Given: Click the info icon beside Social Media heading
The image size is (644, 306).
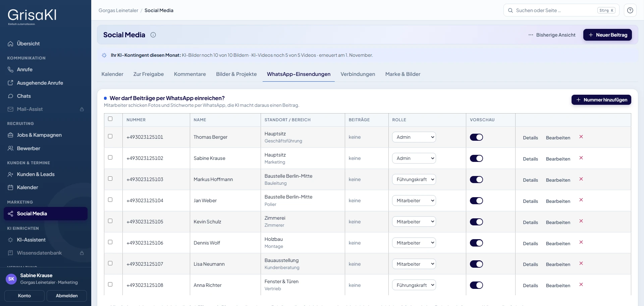Looking at the screenshot, I should 153,35.
